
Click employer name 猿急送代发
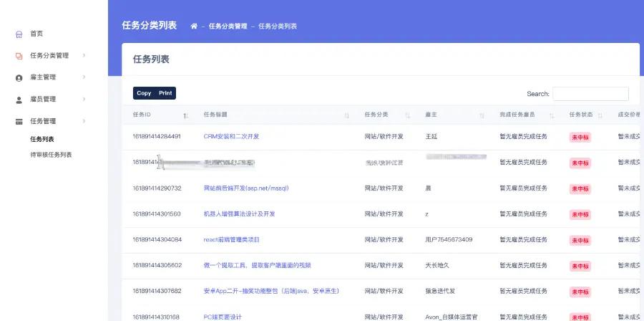(440, 291)
